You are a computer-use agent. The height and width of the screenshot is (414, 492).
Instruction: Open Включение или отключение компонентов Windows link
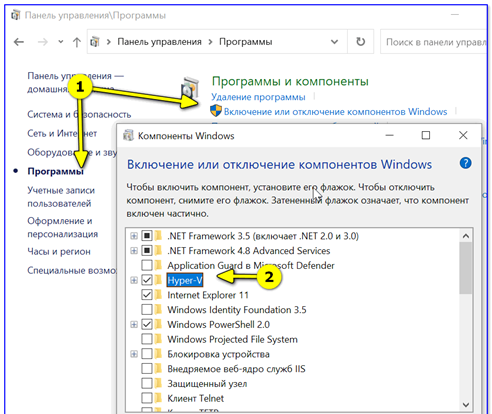coord(335,112)
